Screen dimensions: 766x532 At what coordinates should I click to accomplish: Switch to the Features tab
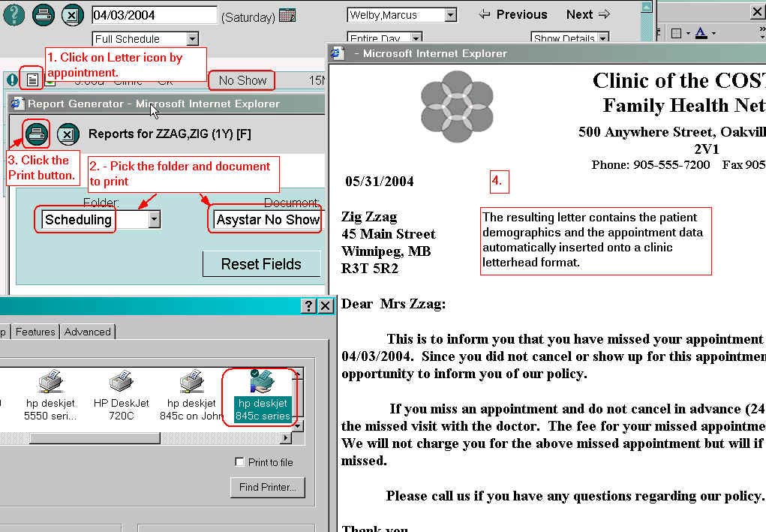(35, 332)
